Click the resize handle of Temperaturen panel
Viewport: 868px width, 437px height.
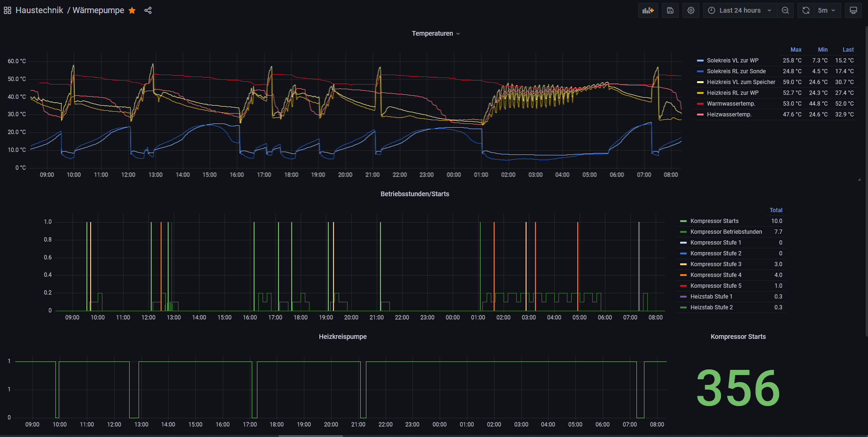click(x=859, y=179)
